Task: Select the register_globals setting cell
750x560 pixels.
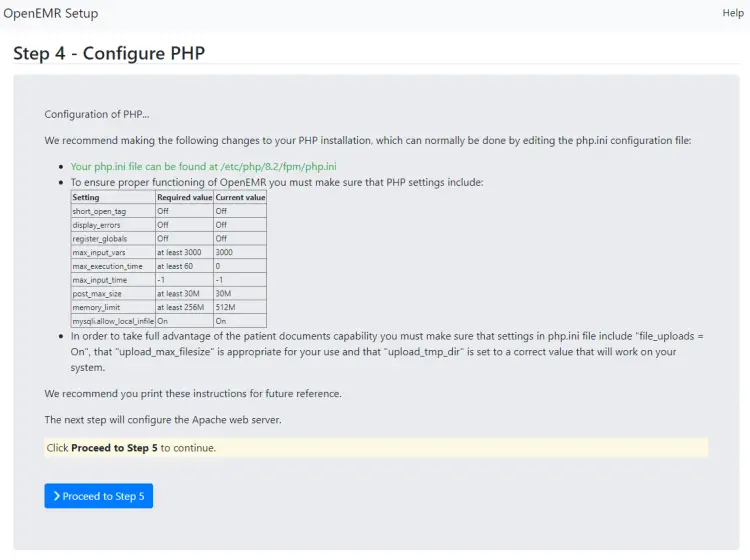Action: (x=99, y=239)
